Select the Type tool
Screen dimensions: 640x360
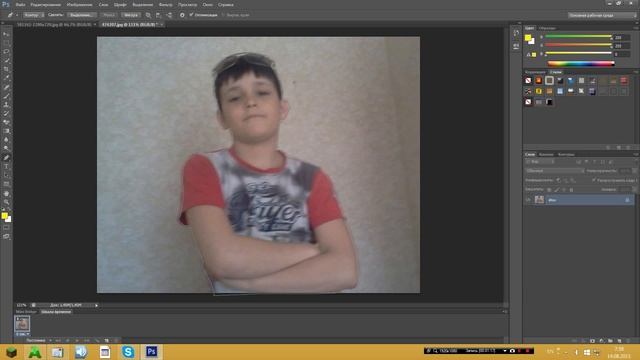pyautogui.click(x=6, y=167)
